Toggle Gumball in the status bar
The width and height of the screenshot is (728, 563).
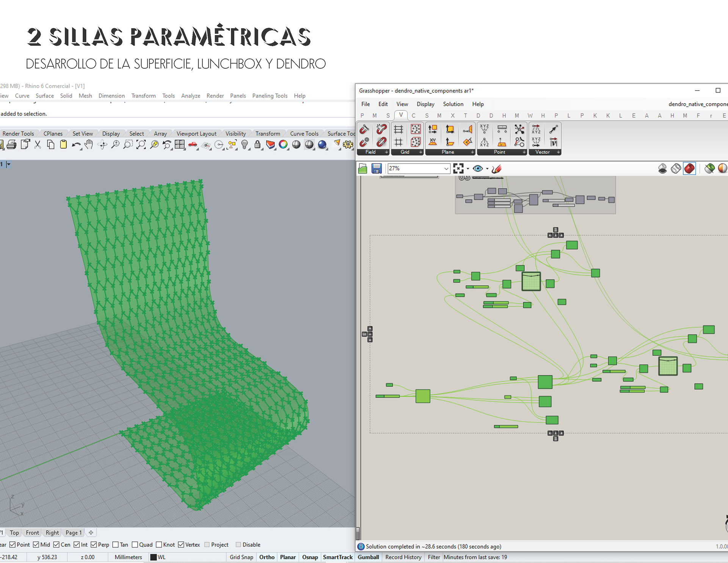coord(368,557)
